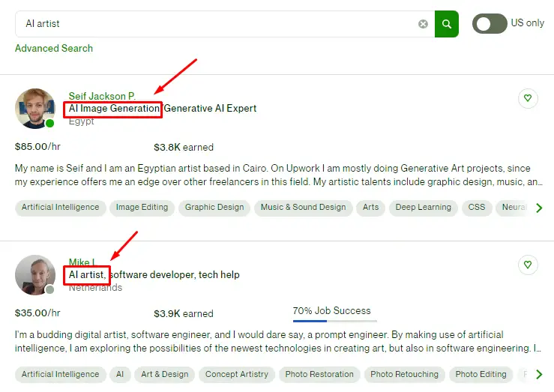The image size is (554, 392).
Task: Select Music & Sound Design skill tag
Action: point(303,208)
